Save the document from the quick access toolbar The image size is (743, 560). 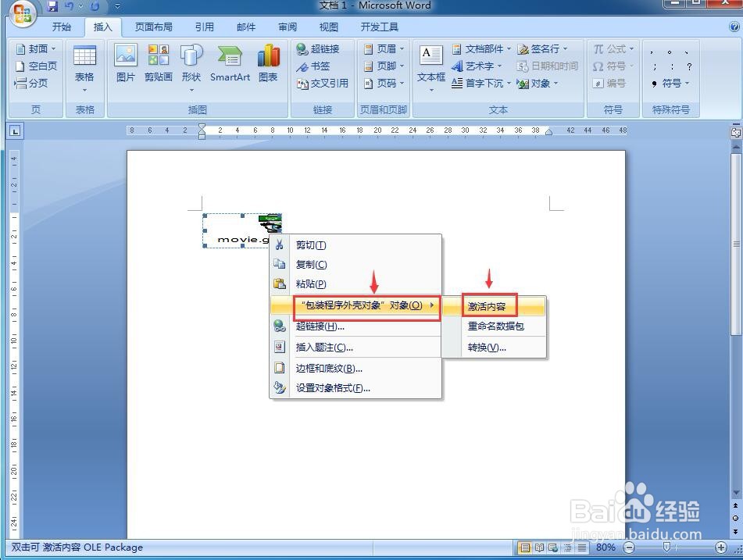[x=52, y=6]
